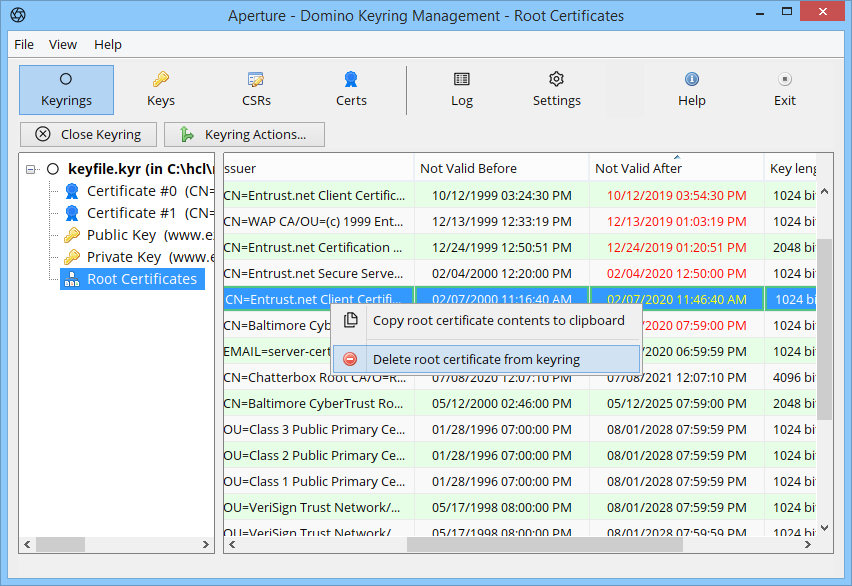Viewport: 852px width, 586px height.
Task: Click the 07/08/2021 12:07:10 PM cell
Action: (676, 379)
